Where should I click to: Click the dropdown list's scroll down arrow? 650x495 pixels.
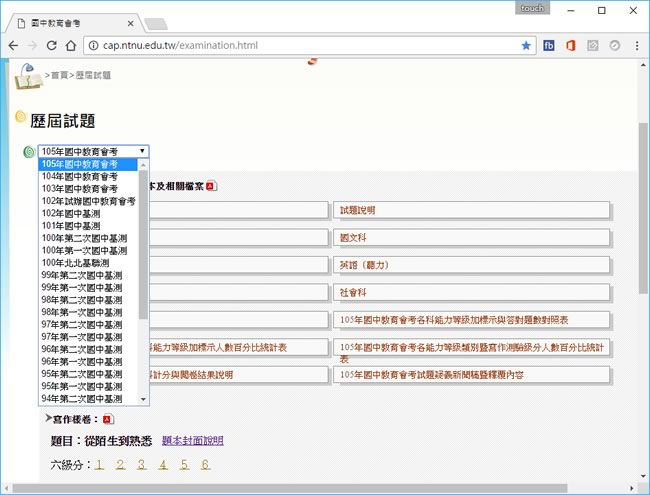(143, 399)
